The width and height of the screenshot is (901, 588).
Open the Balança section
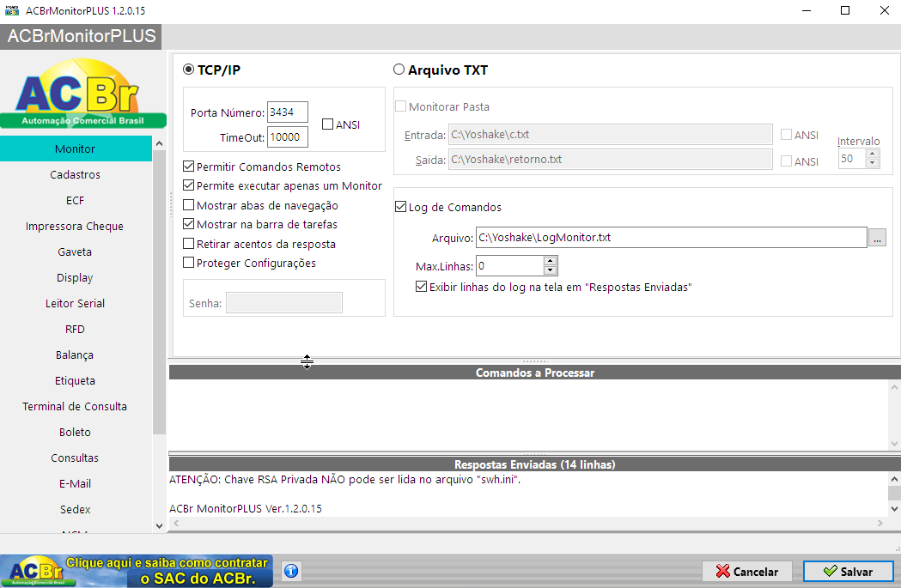[76, 355]
